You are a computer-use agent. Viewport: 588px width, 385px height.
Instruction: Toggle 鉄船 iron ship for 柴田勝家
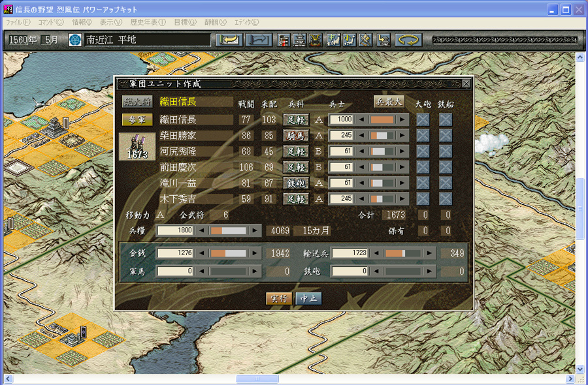446,136
